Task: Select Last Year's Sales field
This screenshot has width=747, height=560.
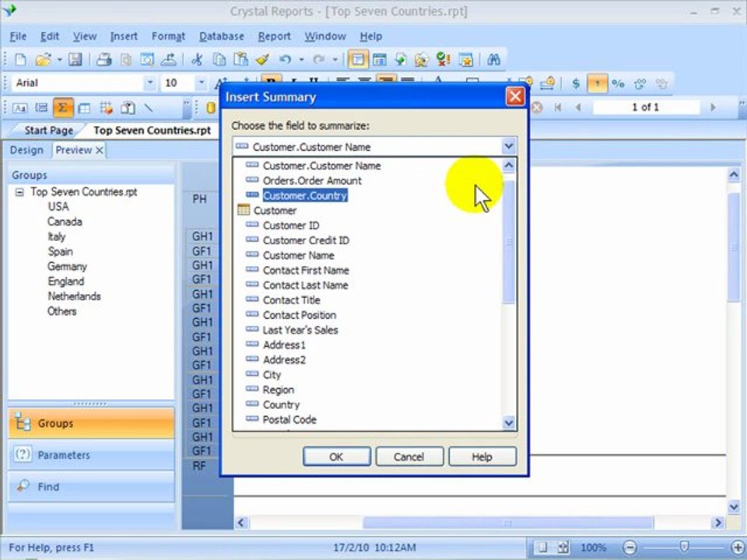Action: [x=300, y=330]
